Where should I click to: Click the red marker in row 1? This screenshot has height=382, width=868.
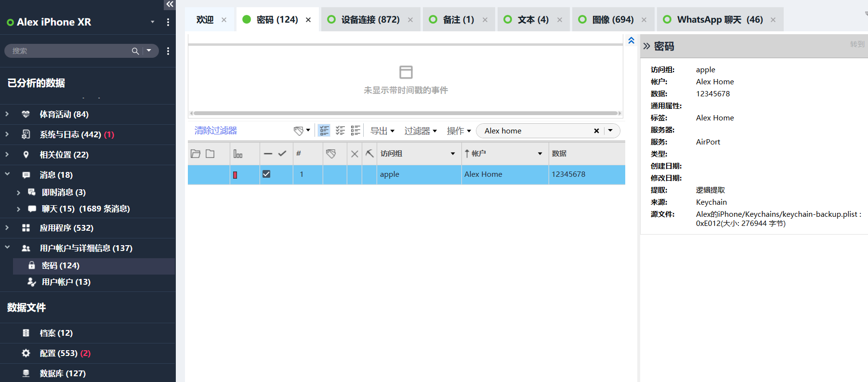point(235,175)
